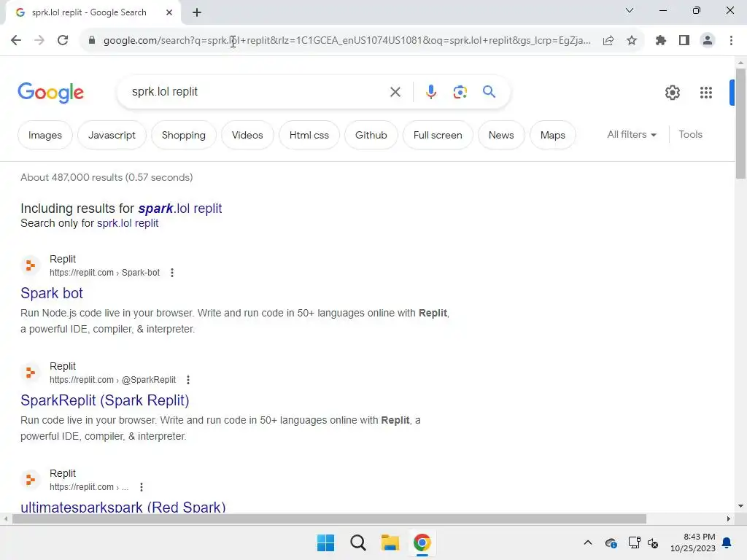Open Windows Start menu
Image resolution: width=747 pixels, height=560 pixels.
(x=326, y=542)
